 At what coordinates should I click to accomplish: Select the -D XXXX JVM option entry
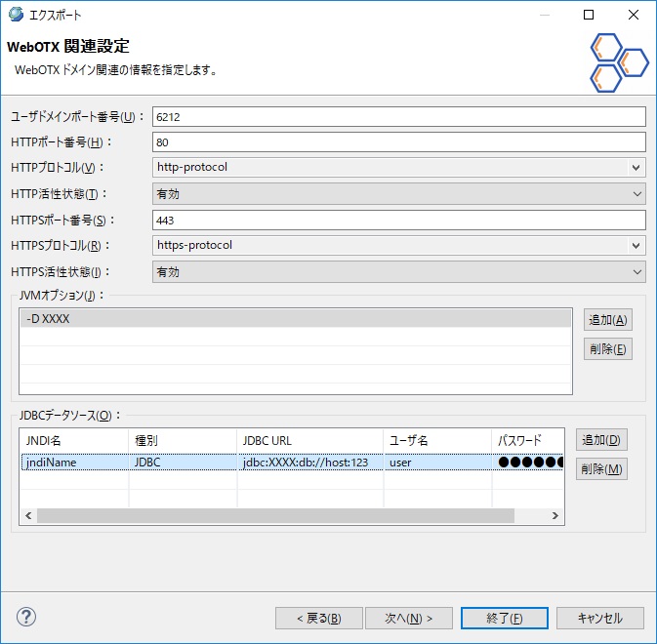pyautogui.click(x=295, y=319)
